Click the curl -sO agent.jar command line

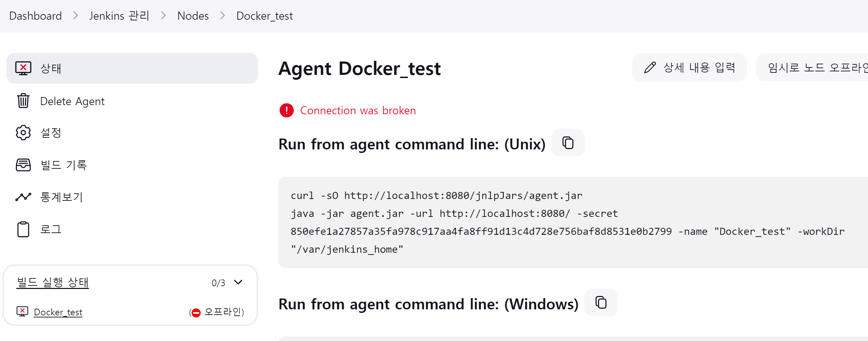436,195
